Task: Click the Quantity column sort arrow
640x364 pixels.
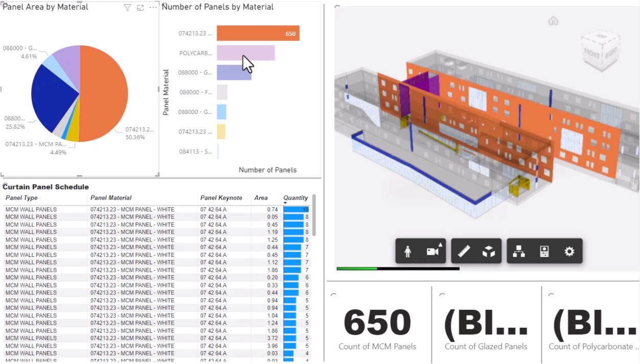Action: point(285,203)
